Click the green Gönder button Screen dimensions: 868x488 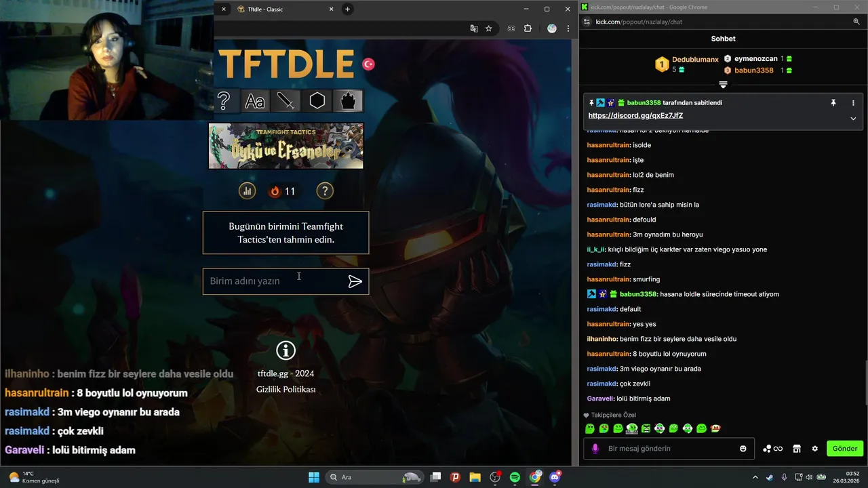[x=845, y=449]
